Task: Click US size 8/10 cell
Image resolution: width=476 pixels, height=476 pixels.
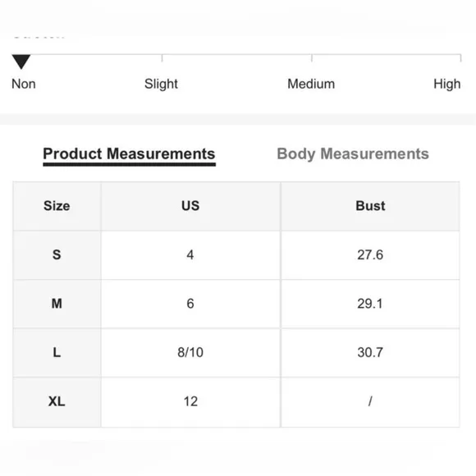Action: [x=190, y=353]
